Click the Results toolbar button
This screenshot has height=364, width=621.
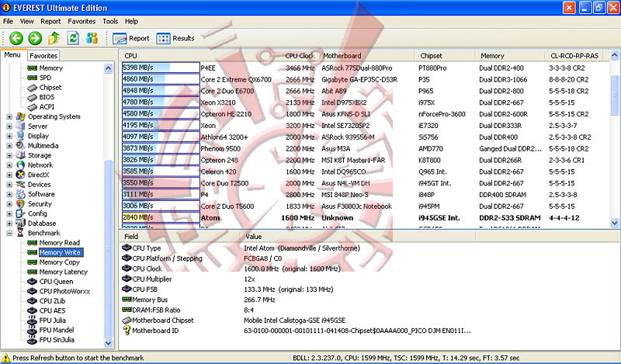tap(175, 38)
